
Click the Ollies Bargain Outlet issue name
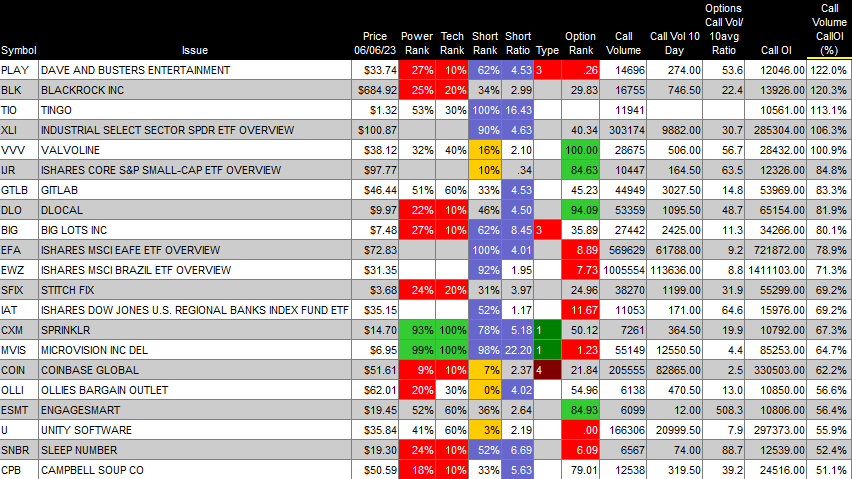pos(104,390)
